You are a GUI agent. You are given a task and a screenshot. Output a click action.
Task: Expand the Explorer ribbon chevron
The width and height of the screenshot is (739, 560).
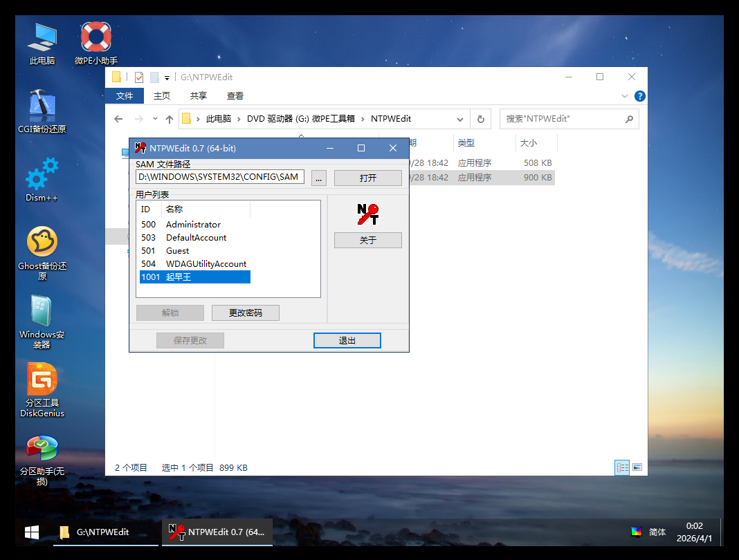pyautogui.click(x=624, y=96)
